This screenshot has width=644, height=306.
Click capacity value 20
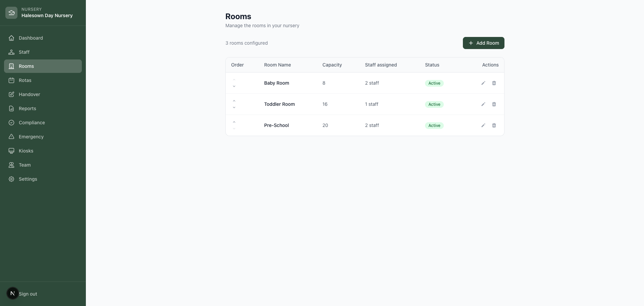[x=325, y=125]
